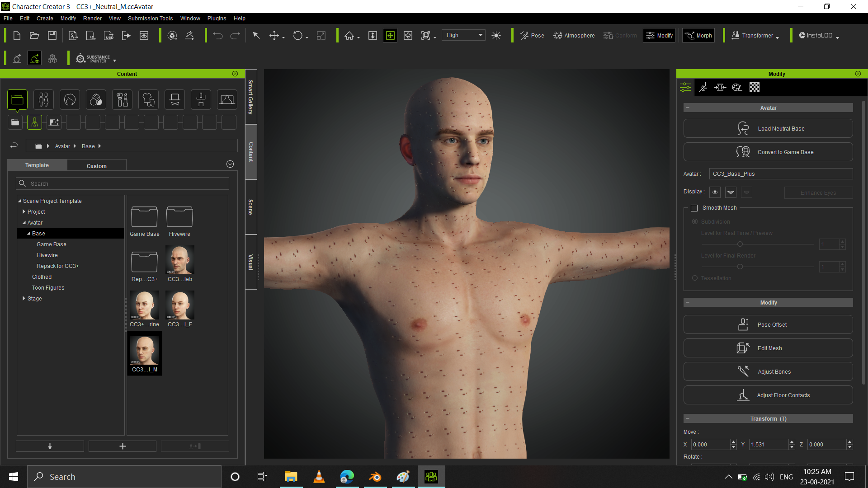The width and height of the screenshot is (868, 488).
Task: Expand the Stage tree node
Action: 24,298
